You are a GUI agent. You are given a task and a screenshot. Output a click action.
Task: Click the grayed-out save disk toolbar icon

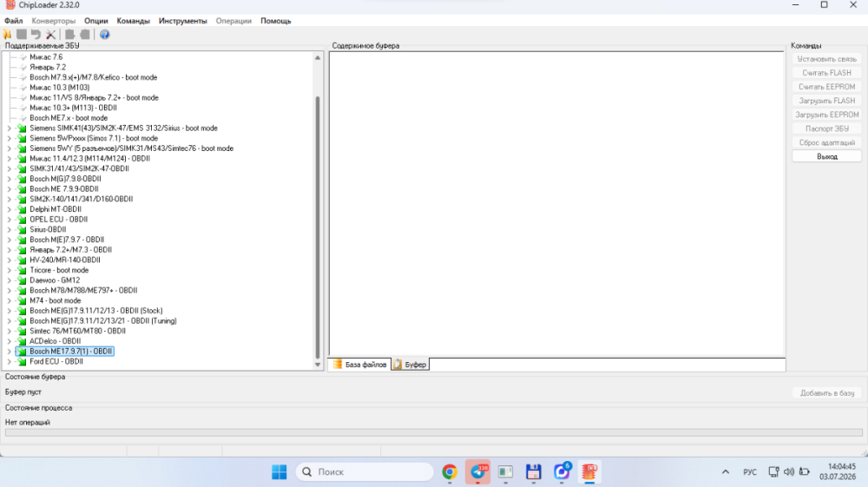tap(22, 35)
